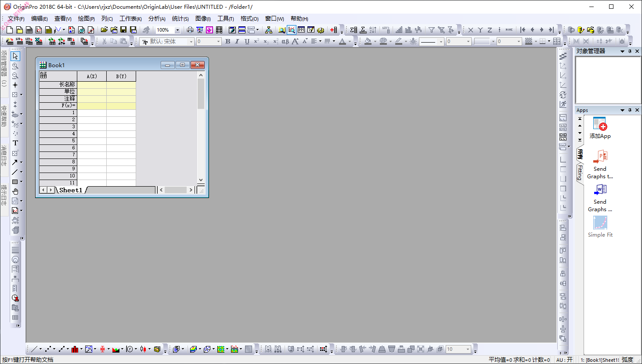Click the Add Data Filter funnel icon
Viewport: 642px width, 364px height.
coord(432,30)
